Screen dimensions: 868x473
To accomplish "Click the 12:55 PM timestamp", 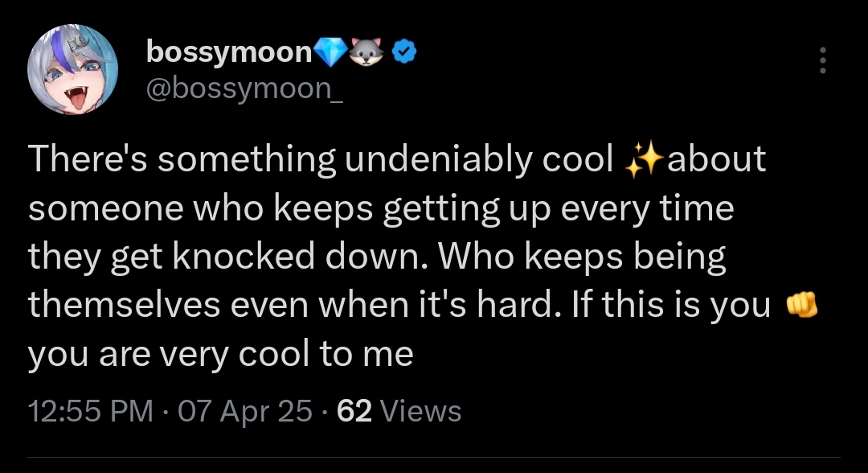I will click(90, 411).
